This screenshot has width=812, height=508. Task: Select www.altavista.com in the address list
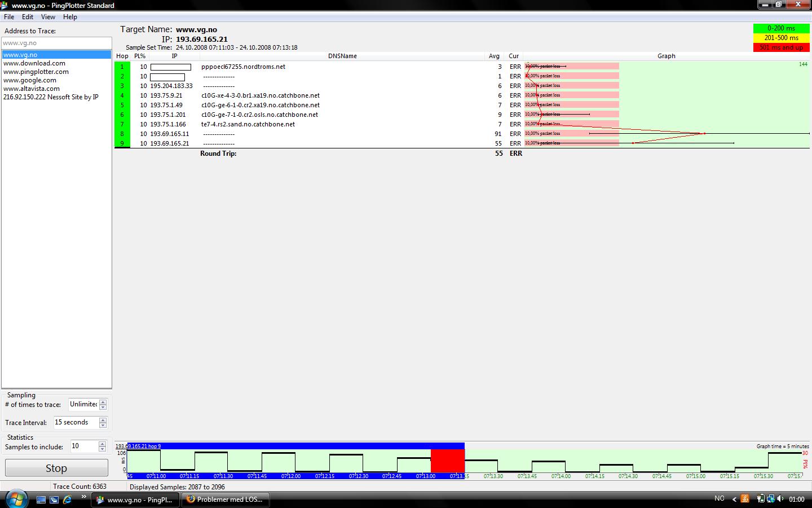pyautogui.click(x=32, y=89)
